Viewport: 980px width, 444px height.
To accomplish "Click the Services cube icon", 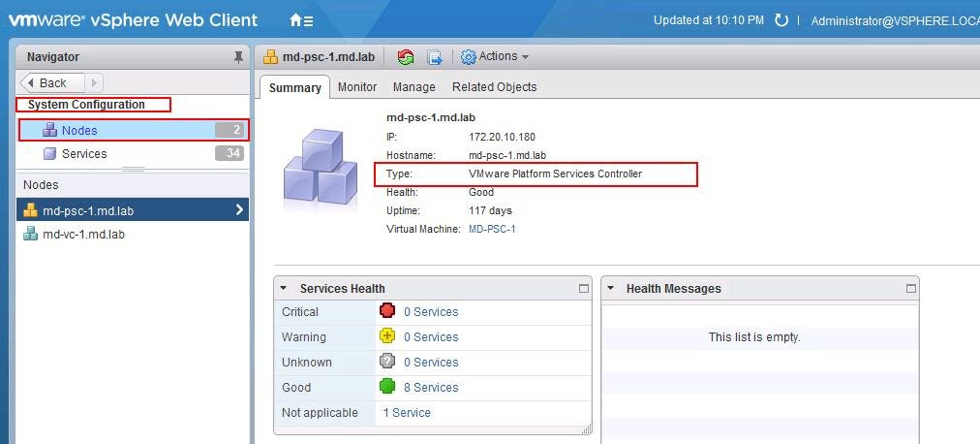I will [49, 154].
